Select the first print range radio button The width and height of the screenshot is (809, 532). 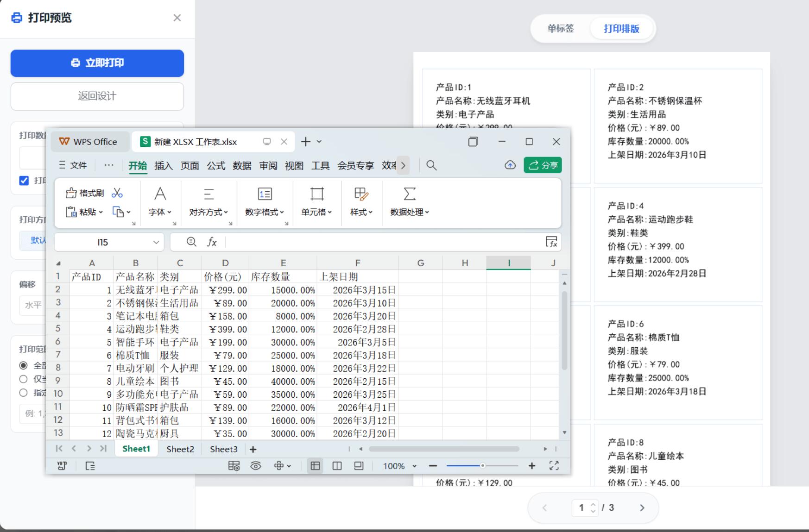[24, 365]
